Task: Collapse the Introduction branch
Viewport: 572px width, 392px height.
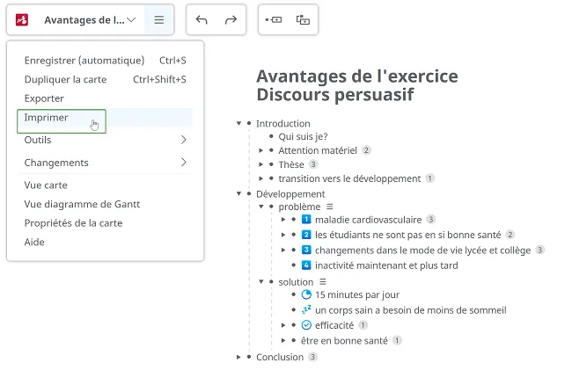Action: click(x=238, y=124)
